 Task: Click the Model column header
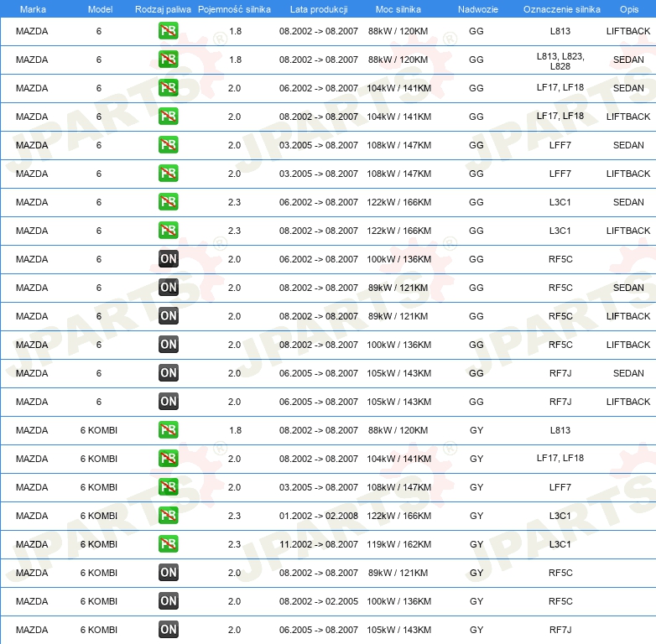tap(100, 9)
